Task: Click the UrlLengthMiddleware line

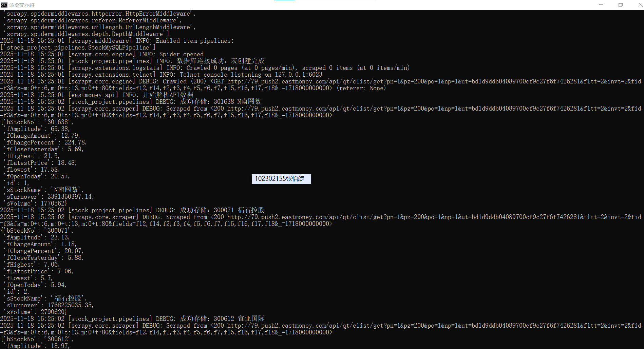Action: [99, 27]
